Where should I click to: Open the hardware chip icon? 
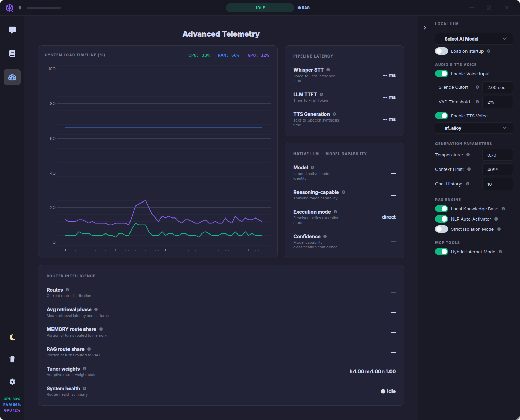click(x=12, y=359)
